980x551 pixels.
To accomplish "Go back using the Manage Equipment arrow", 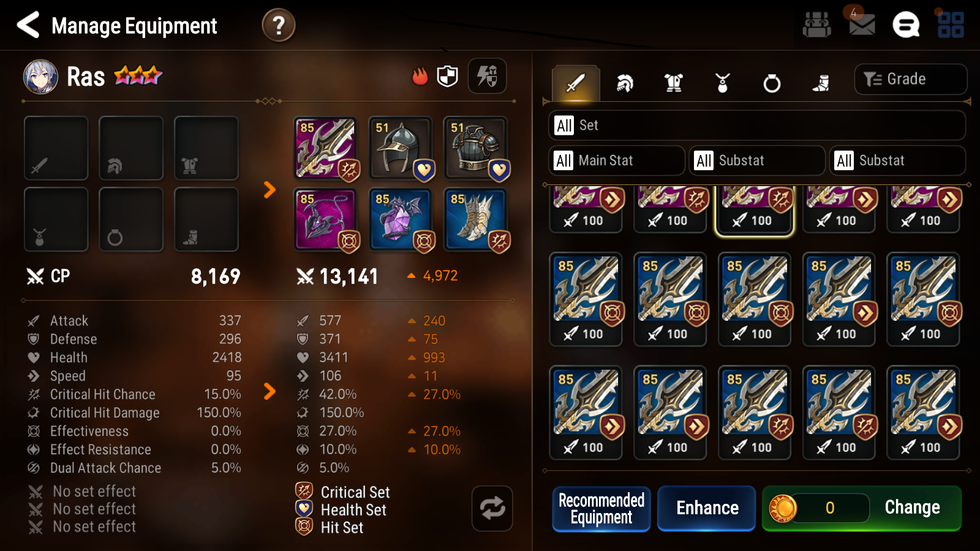I will tap(28, 25).
